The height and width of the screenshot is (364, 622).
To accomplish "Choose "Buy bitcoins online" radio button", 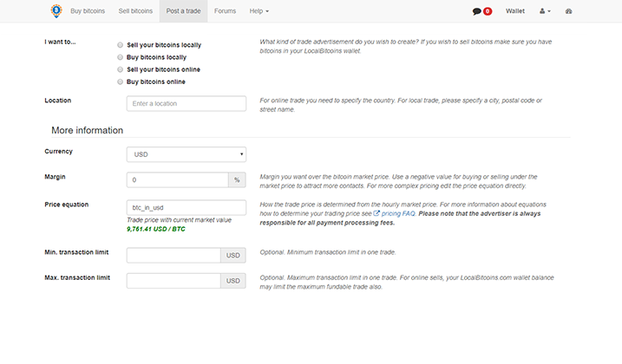I will (120, 81).
